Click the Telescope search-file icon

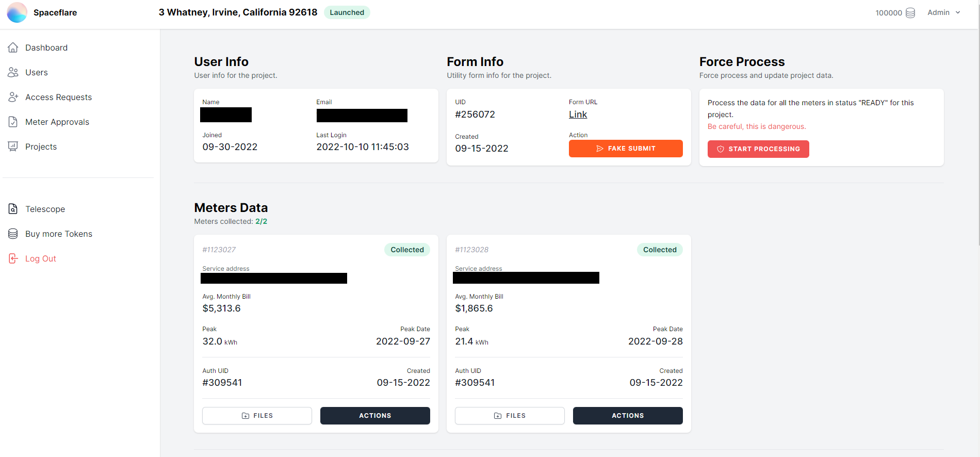point(13,209)
